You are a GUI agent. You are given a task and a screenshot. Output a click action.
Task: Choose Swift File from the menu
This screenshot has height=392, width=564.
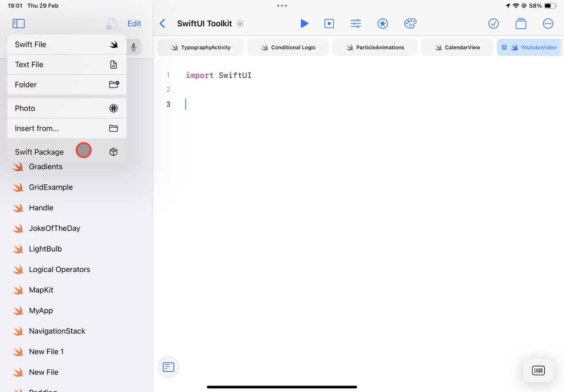point(67,45)
